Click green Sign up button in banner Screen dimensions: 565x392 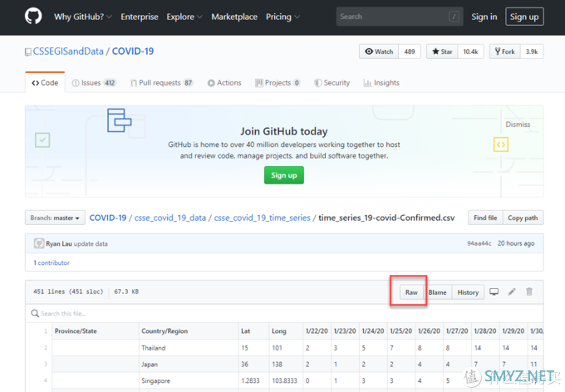(x=284, y=175)
